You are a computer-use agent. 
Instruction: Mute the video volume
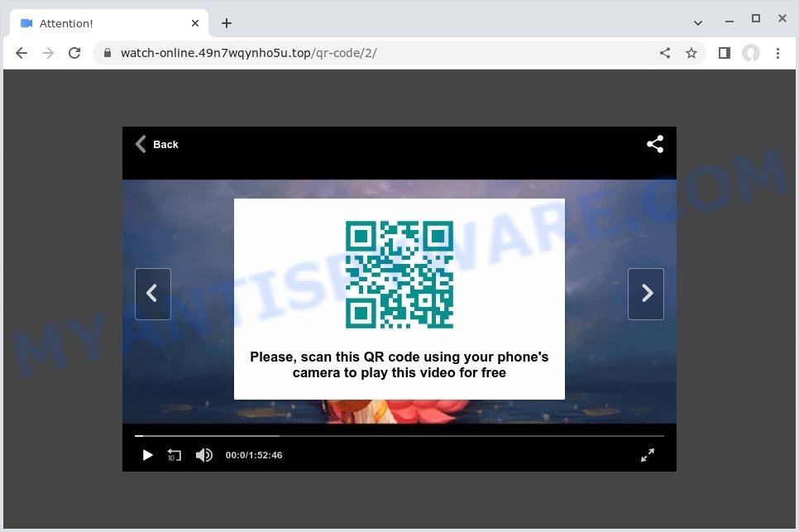coord(203,455)
